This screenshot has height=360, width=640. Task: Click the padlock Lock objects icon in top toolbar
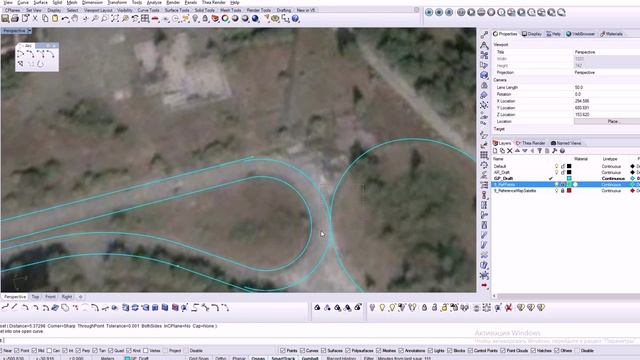(205, 18)
